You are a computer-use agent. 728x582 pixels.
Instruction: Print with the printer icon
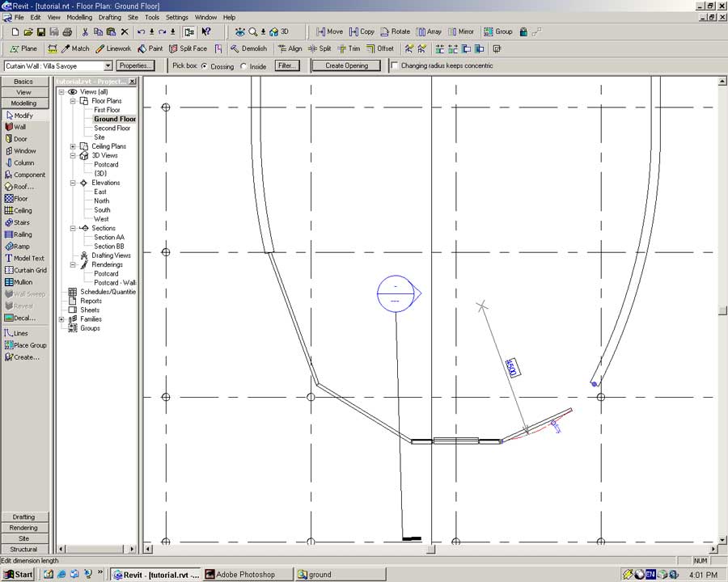[67, 32]
